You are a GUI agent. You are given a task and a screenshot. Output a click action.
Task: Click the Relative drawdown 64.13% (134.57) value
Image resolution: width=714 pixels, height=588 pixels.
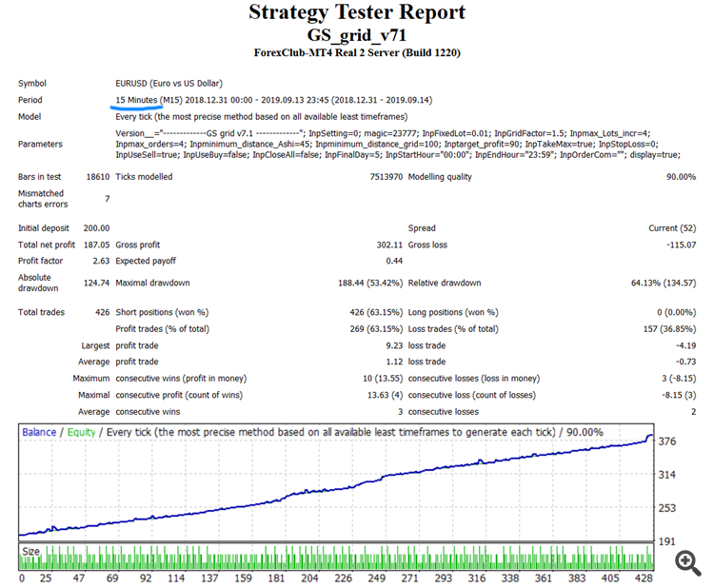click(664, 284)
